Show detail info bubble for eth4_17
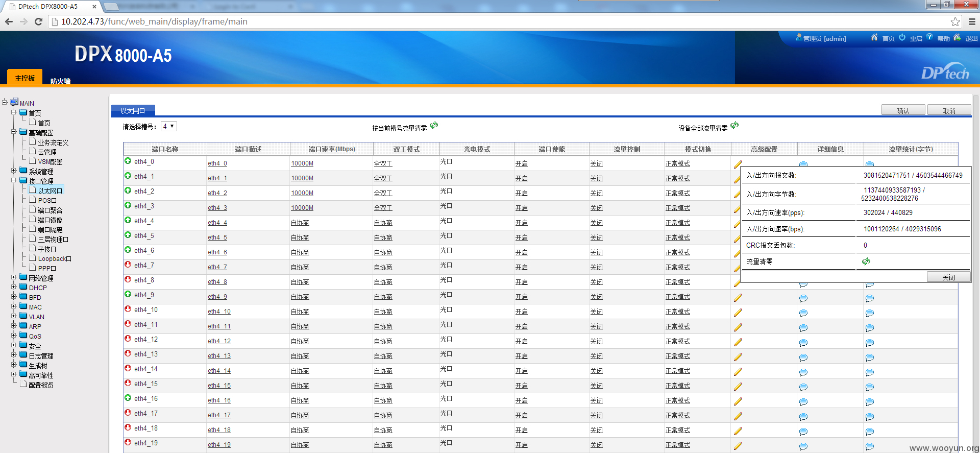 (x=803, y=417)
